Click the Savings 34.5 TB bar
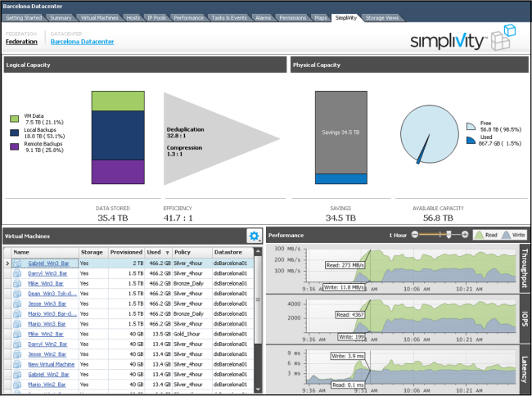The width and height of the screenshot is (532, 396). point(341,133)
